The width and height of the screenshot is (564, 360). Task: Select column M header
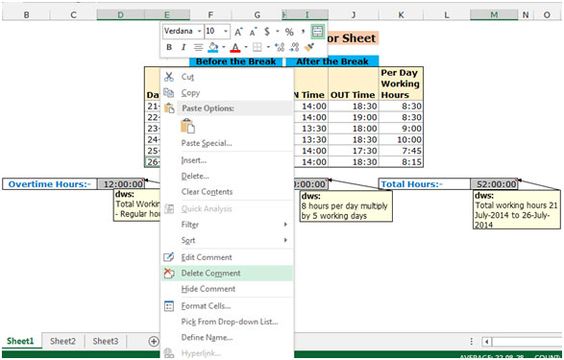[494, 15]
